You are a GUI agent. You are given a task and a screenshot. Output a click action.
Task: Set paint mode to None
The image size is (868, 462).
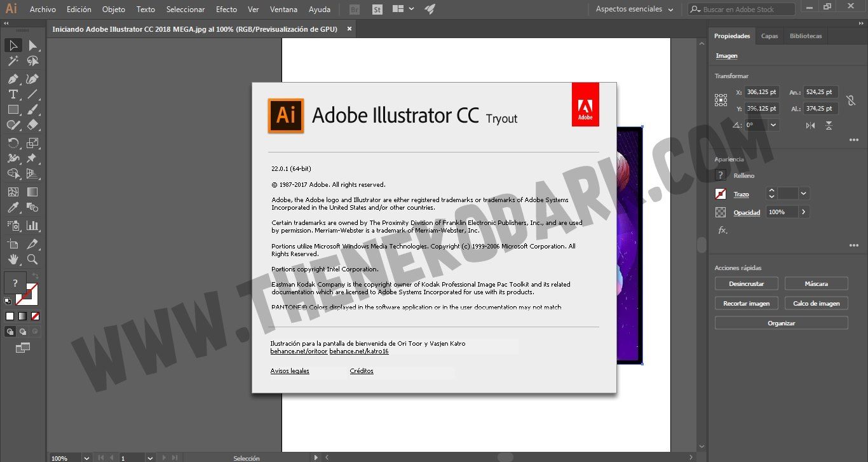coord(36,316)
